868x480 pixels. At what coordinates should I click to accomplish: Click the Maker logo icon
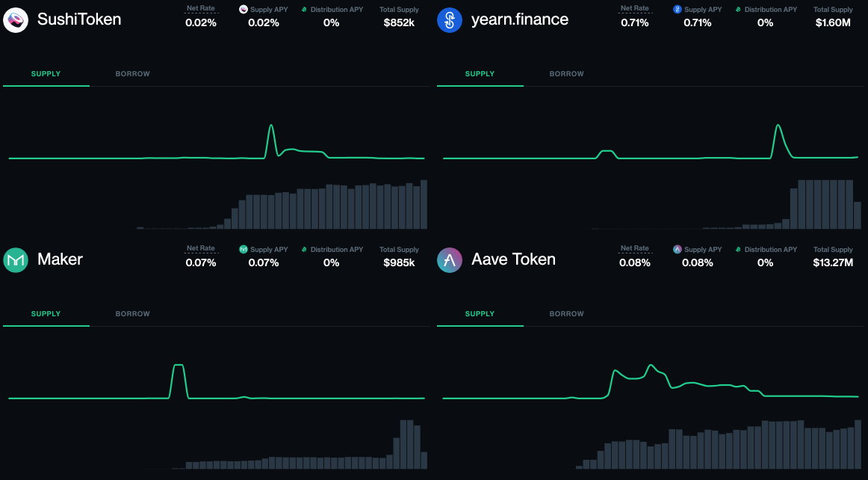(x=16, y=260)
